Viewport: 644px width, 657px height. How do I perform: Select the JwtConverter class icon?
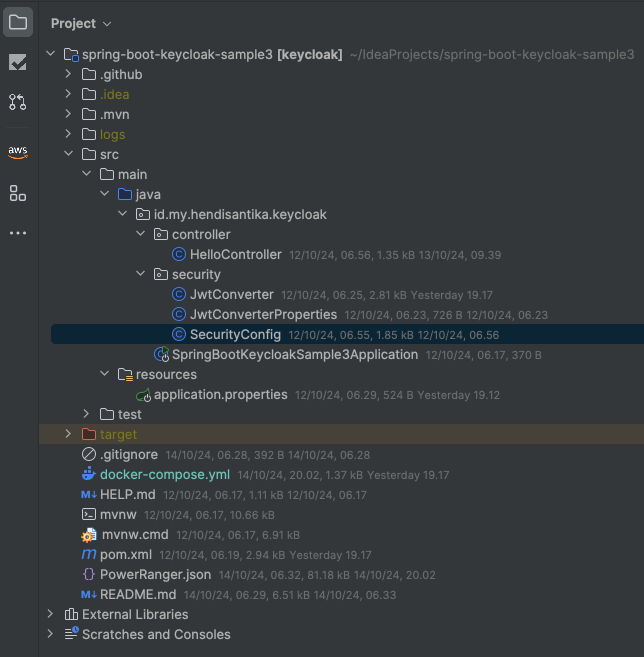179,294
